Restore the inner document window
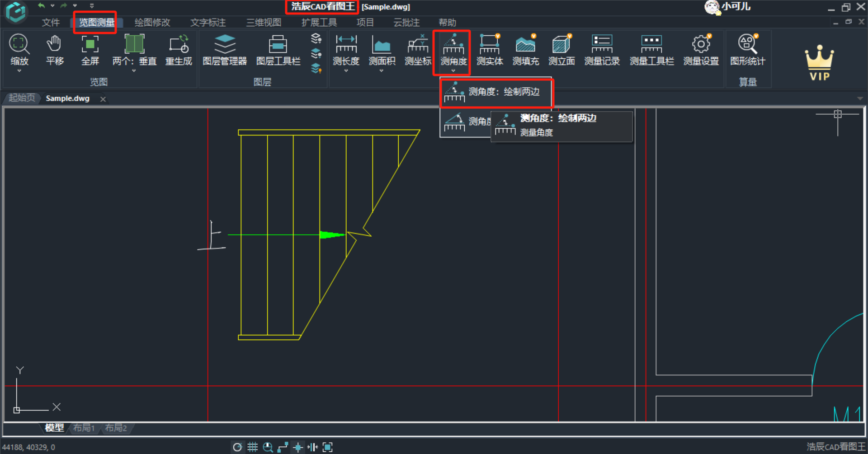 [x=849, y=22]
